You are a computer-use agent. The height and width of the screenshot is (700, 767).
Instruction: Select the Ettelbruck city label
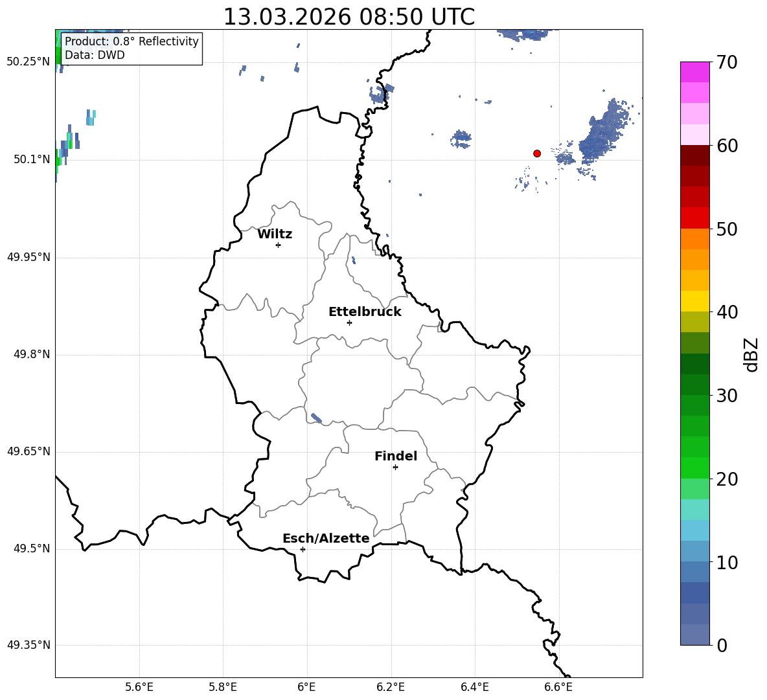tap(364, 312)
